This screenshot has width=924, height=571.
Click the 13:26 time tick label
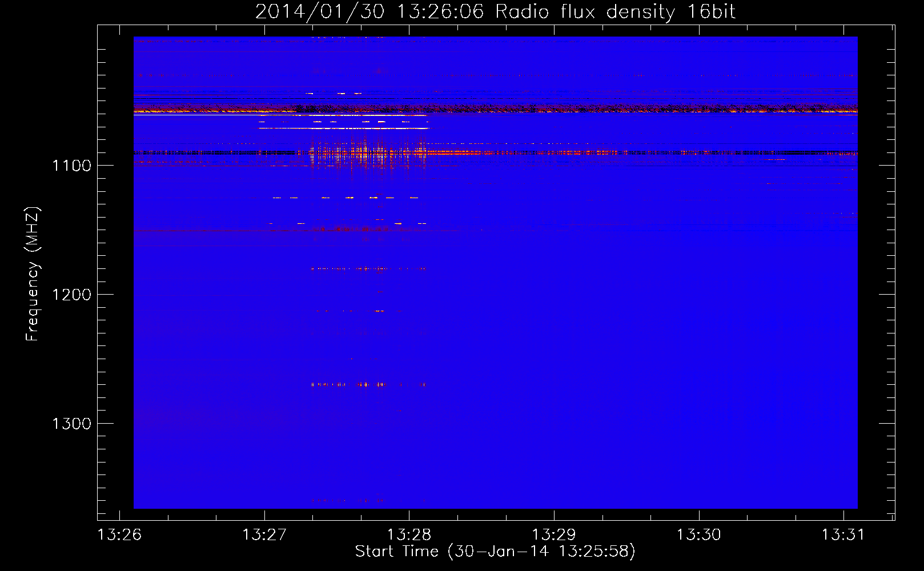coord(119,535)
